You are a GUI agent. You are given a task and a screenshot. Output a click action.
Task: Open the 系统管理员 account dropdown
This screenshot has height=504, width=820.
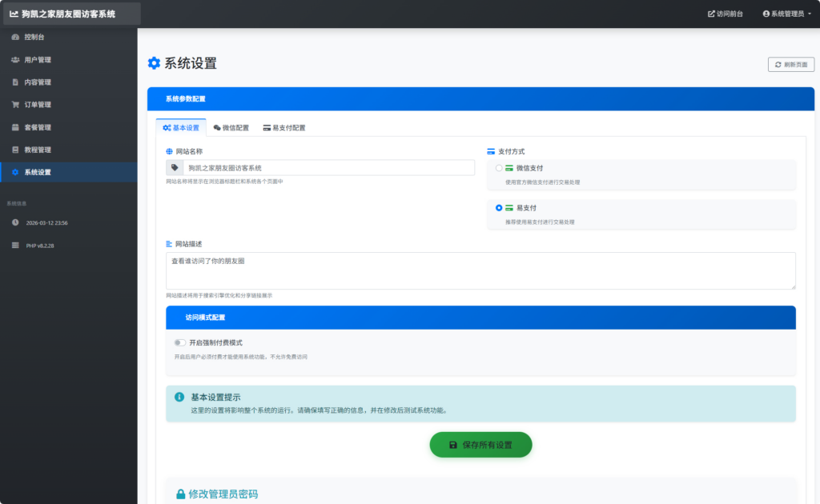[x=789, y=13]
